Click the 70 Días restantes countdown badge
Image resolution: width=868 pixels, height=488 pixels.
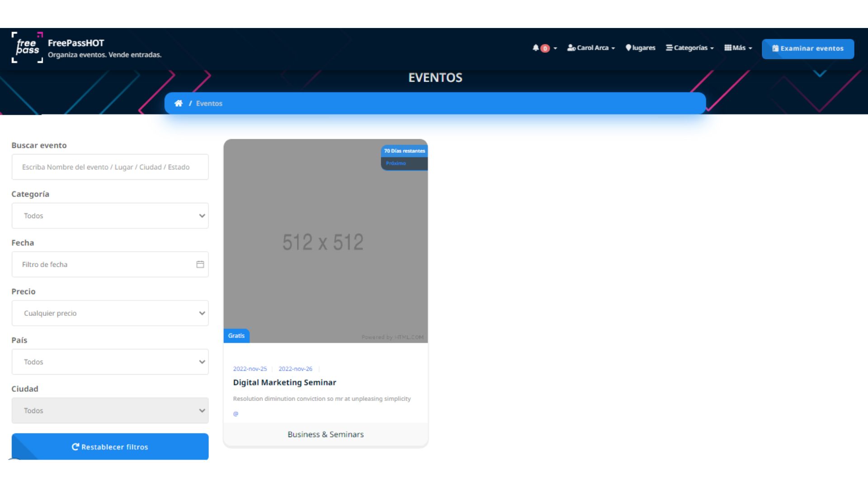404,150
